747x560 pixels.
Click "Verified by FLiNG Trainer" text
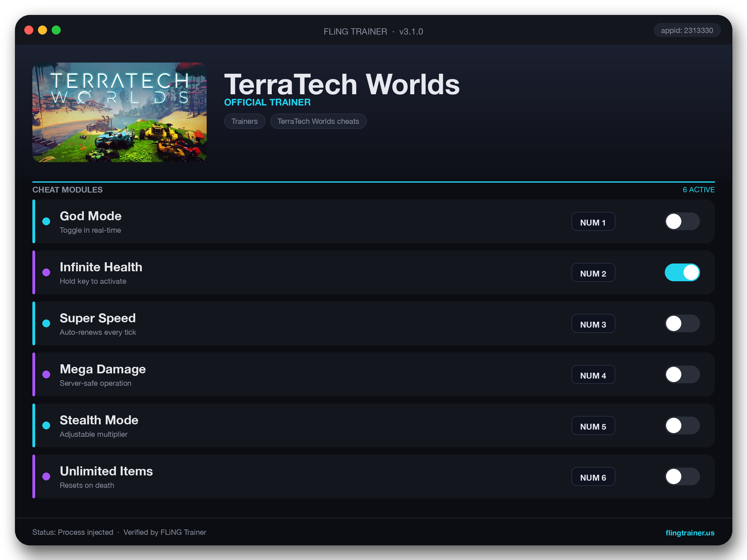[165, 532]
